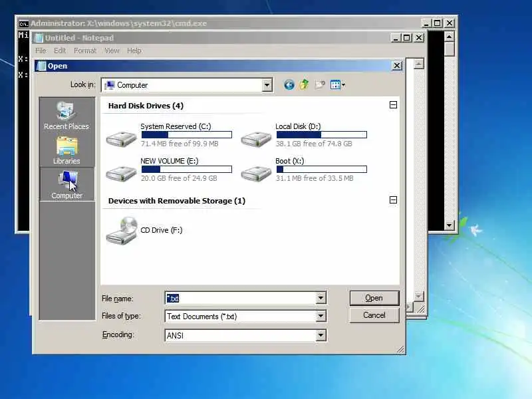This screenshot has height=399, width=532.
Task: Click the dialog resize grip corner
Action: [401, 350]
